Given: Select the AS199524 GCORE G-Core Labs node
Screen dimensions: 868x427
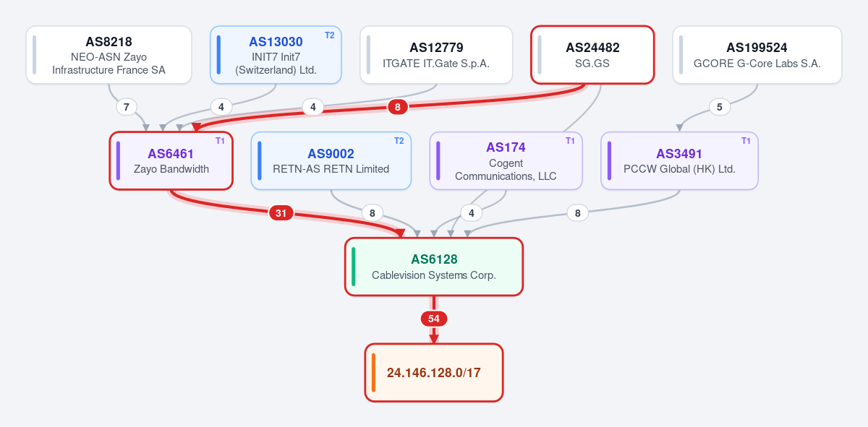Looking at the screenshot, I should pyautogui.click(x=757, y=55).
